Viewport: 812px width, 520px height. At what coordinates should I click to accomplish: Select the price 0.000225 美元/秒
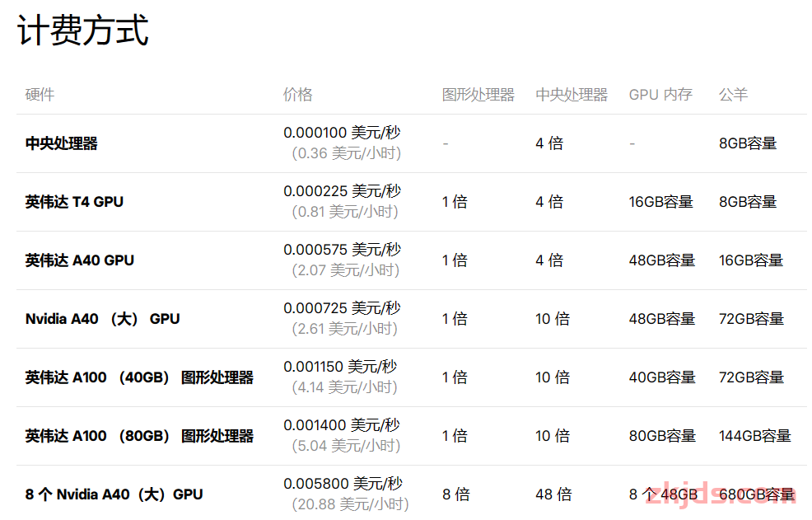point(342,191)
